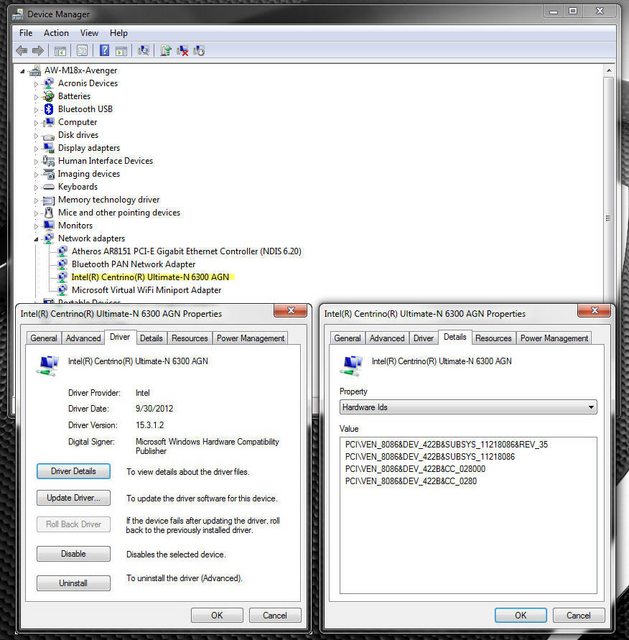Click the Keyboards category icon

tap(49, 187)
